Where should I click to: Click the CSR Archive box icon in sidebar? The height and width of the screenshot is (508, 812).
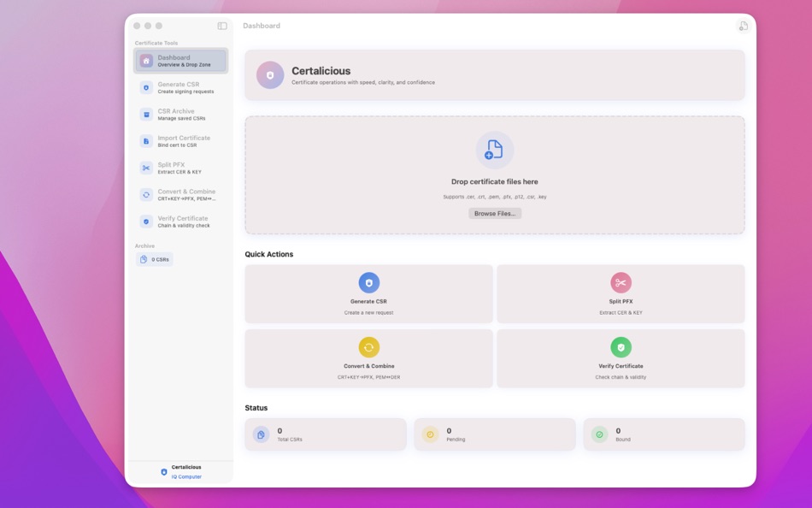[146, 115]
